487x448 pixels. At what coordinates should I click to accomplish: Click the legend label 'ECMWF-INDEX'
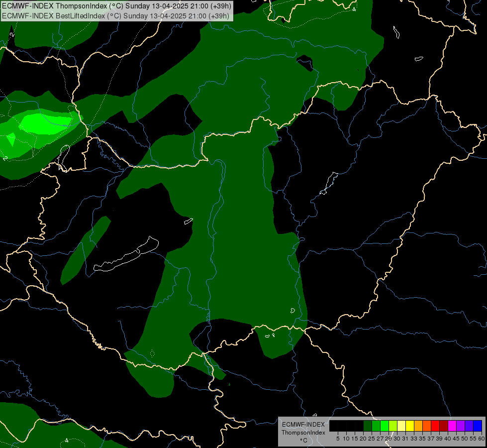[x=303, y=425]
